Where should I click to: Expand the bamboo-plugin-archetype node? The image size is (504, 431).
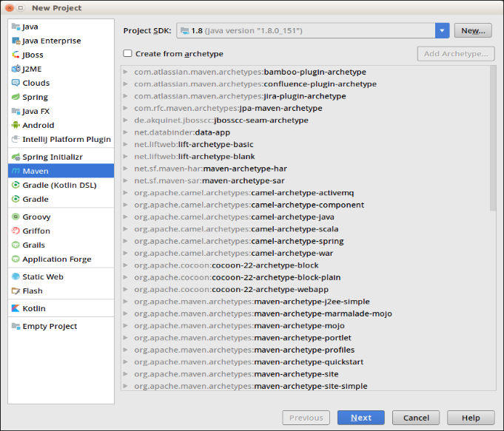click(x=125, y=72)
